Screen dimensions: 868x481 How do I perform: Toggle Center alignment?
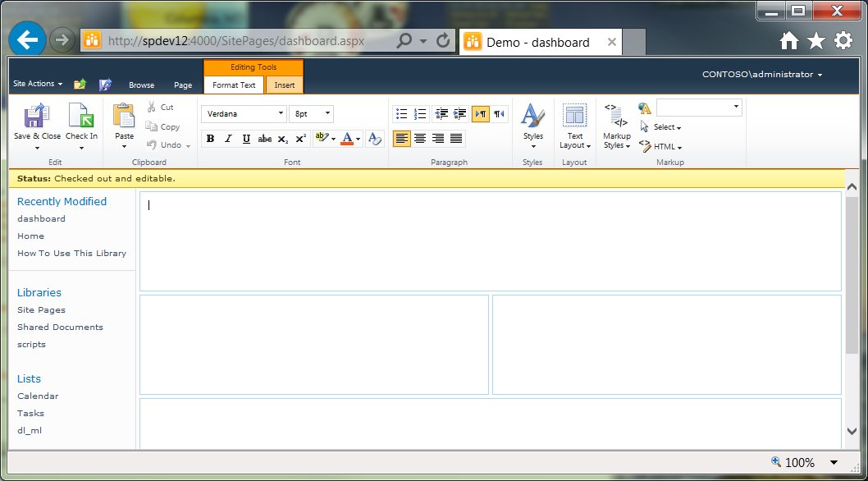(x=420, y=139)
